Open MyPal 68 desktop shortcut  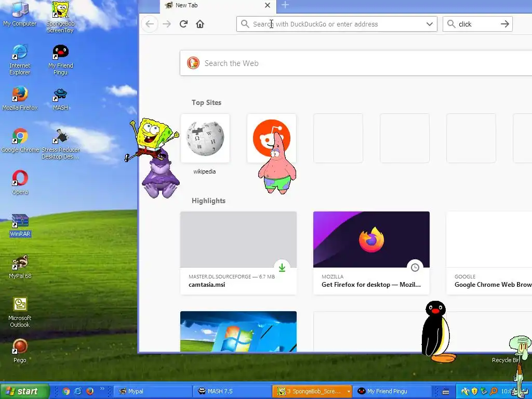point(20,267)
